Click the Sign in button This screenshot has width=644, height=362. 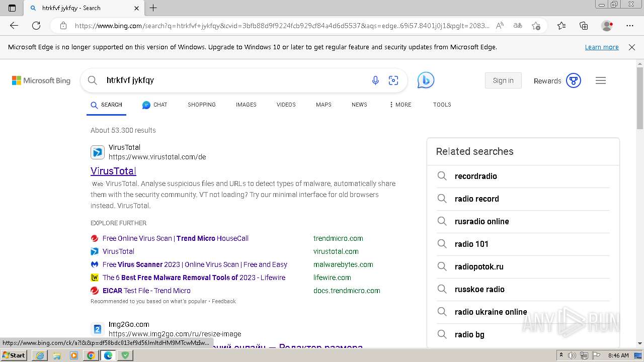(503, 80)
